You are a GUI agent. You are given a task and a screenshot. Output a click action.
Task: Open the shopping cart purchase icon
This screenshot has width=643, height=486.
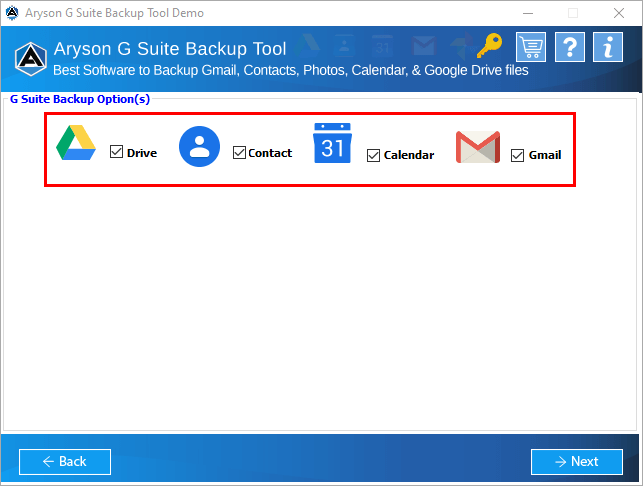coord(531,47)
